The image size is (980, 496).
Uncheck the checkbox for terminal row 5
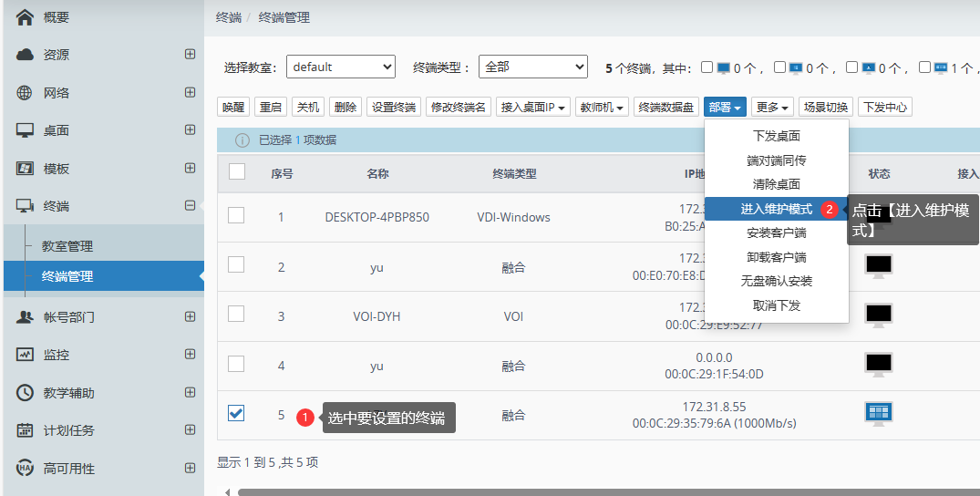coord(236,414)
